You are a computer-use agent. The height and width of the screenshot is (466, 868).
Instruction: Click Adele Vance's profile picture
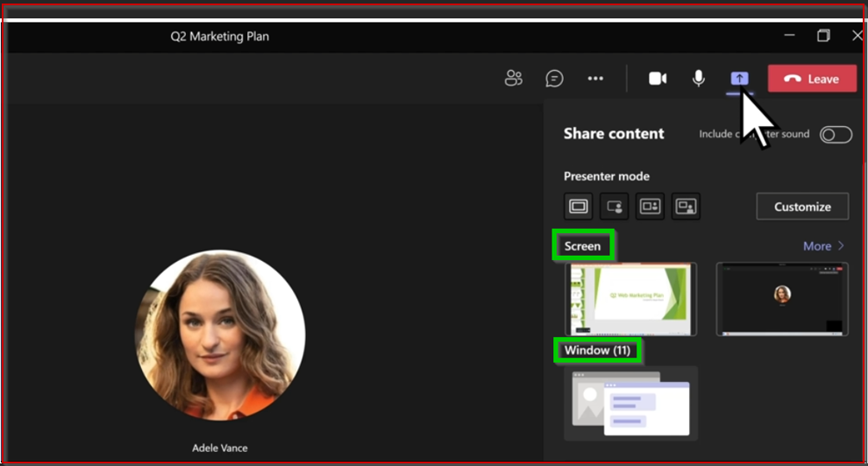coord(220,335)
